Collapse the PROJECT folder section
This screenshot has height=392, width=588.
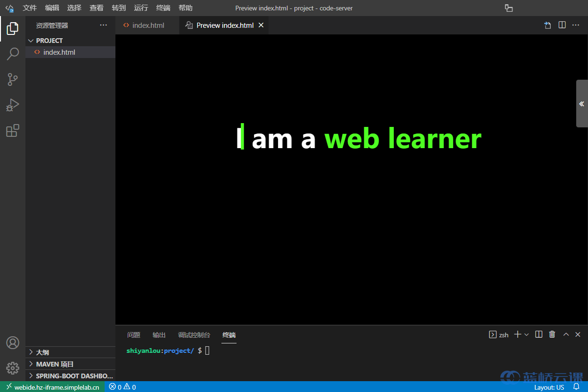pos(31,41)
